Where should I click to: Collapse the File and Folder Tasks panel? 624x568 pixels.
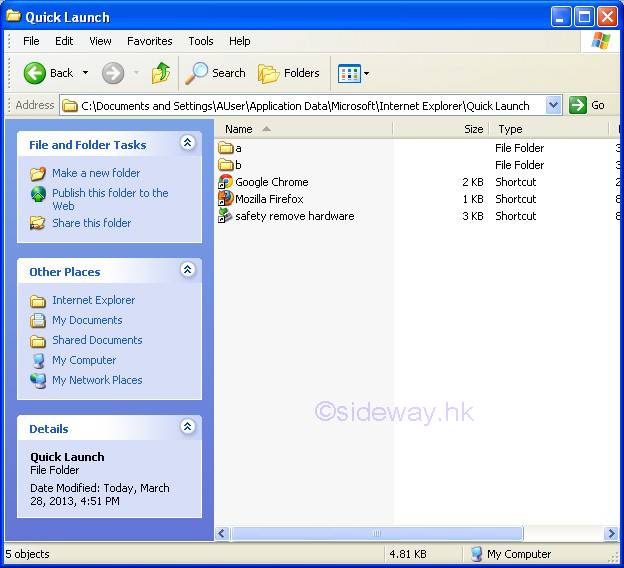(x=187, y=144)
